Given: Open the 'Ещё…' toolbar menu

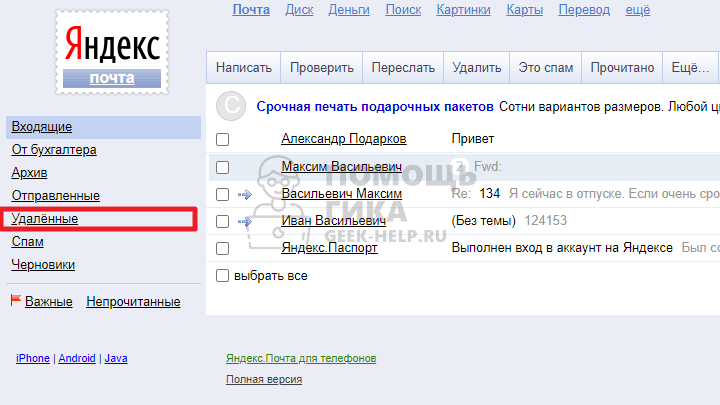Looking at the screenshot, I should [690, 68].
